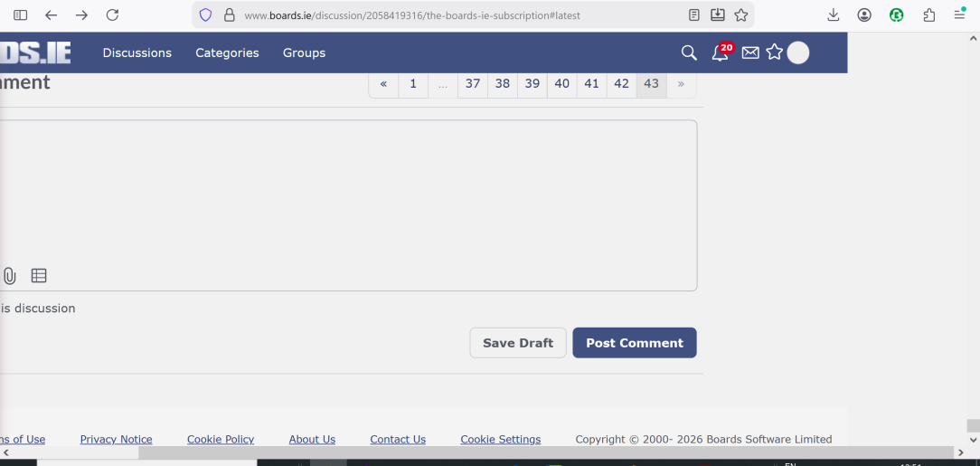Image resolution: width=980 pixels, height=466 pixels.
Task: Open the inbox envelope icon
Action: pos(750,53)
